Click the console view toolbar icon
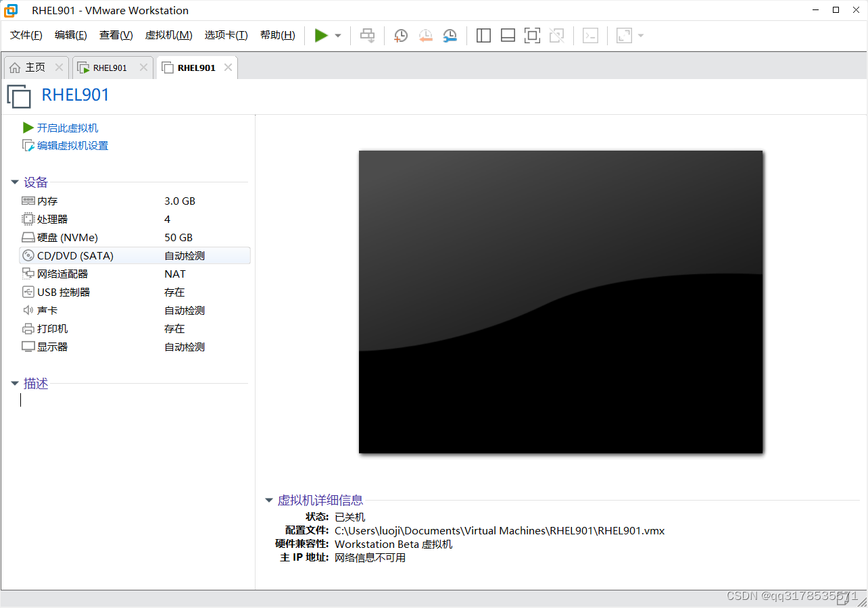 [590, 36]
